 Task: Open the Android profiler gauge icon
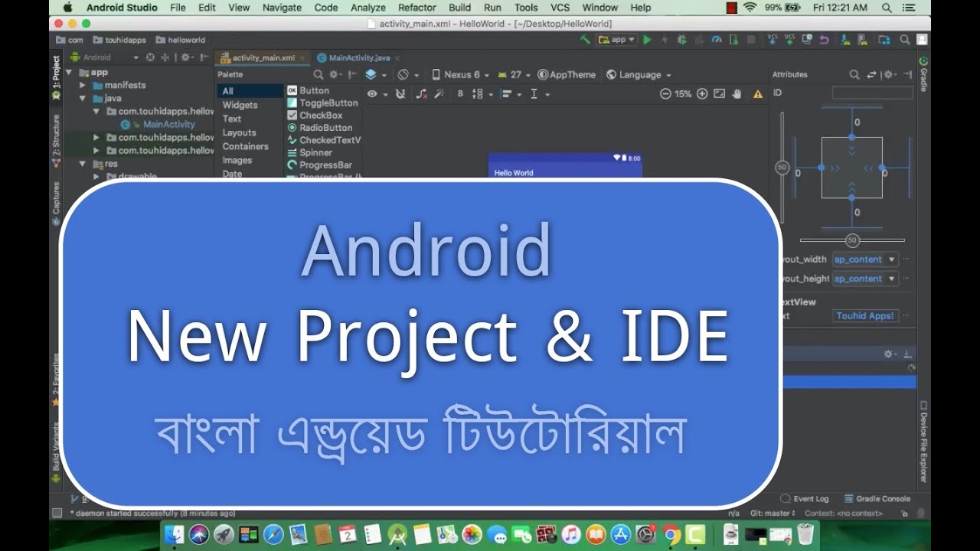[717, 40]
